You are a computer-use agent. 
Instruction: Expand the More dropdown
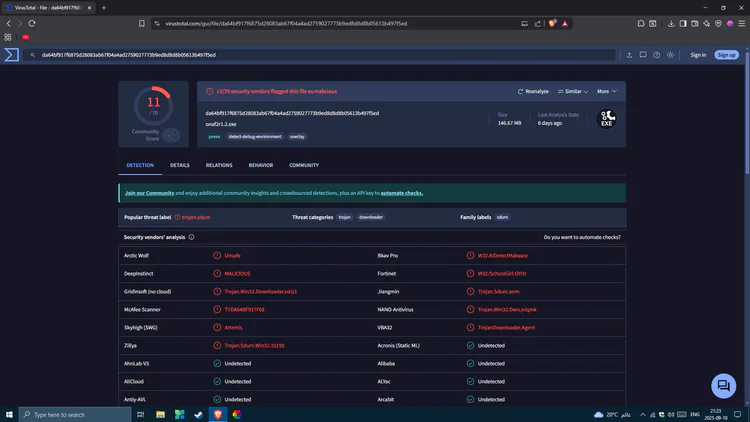607,91
